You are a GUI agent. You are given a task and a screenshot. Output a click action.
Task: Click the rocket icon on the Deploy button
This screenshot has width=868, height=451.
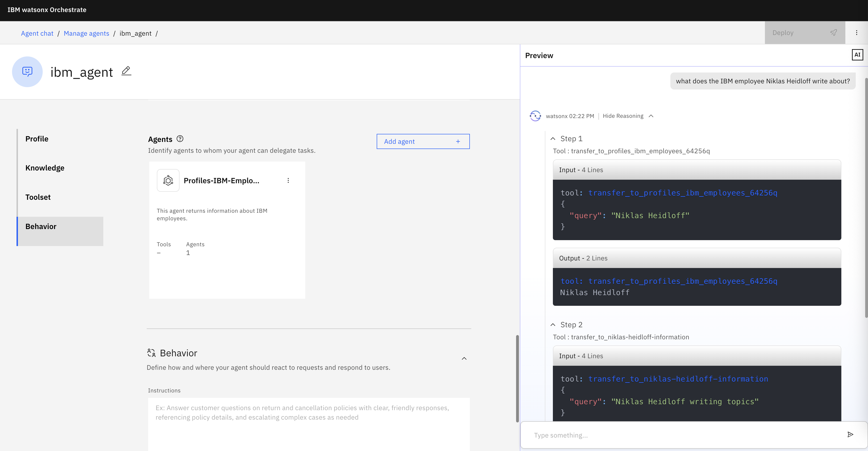click(x=833, y=33)
